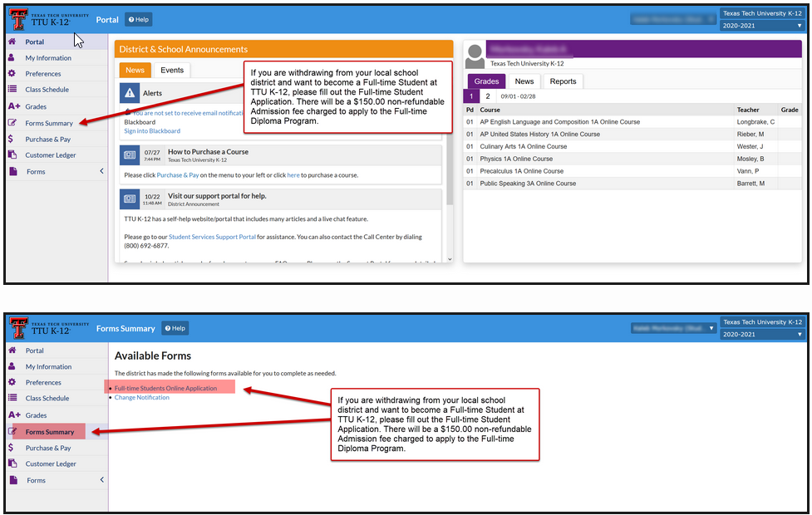The width and height of the screenshot is (812, 515).
Task: Click the Help button on the Portal page header
Action: 138,20
